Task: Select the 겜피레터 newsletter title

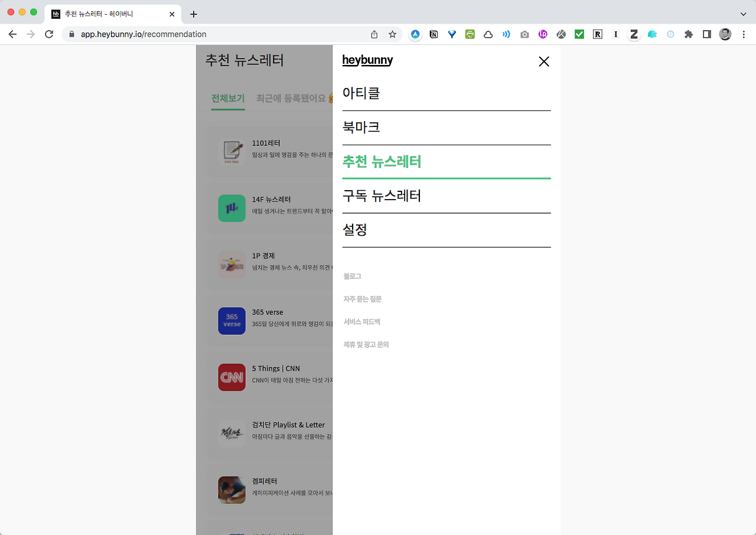Action: pyautogui.click(x=265, y=481)
